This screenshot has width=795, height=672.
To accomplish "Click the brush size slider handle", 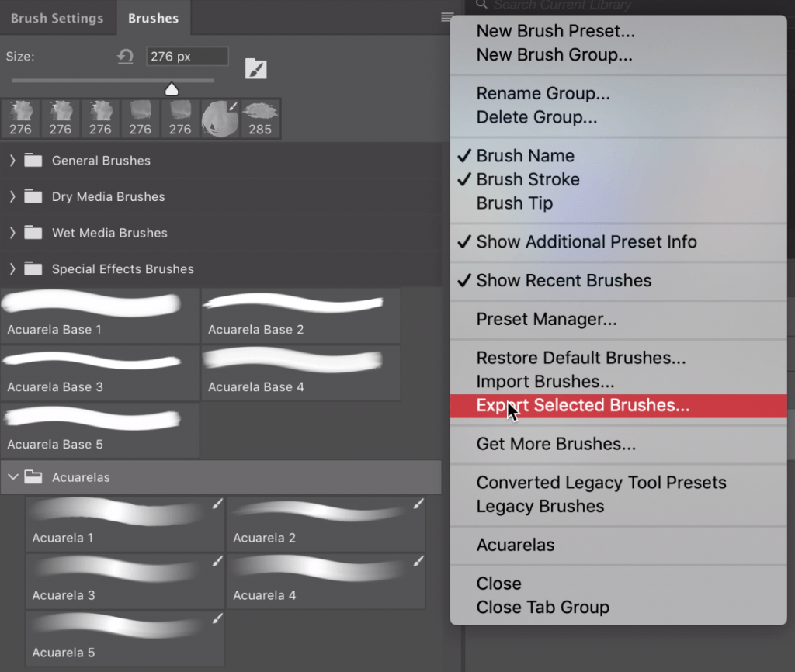I will 172,89.
